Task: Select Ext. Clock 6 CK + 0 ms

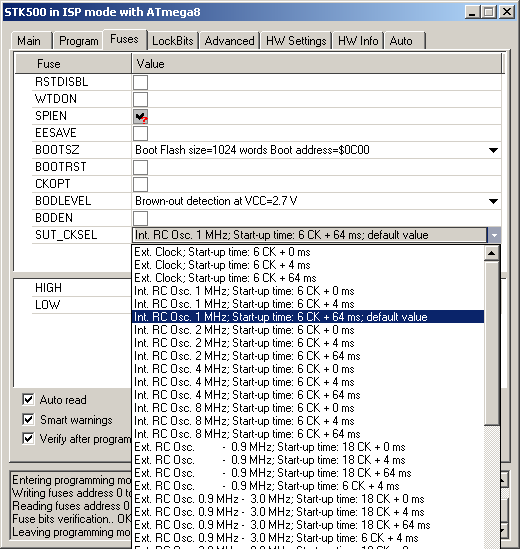Action: click(308, 252)
